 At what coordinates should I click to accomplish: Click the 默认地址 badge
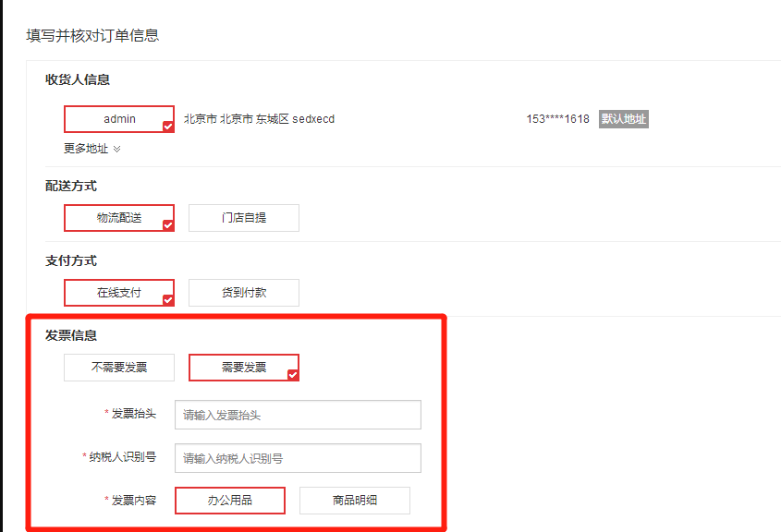(x=624, y=119)
